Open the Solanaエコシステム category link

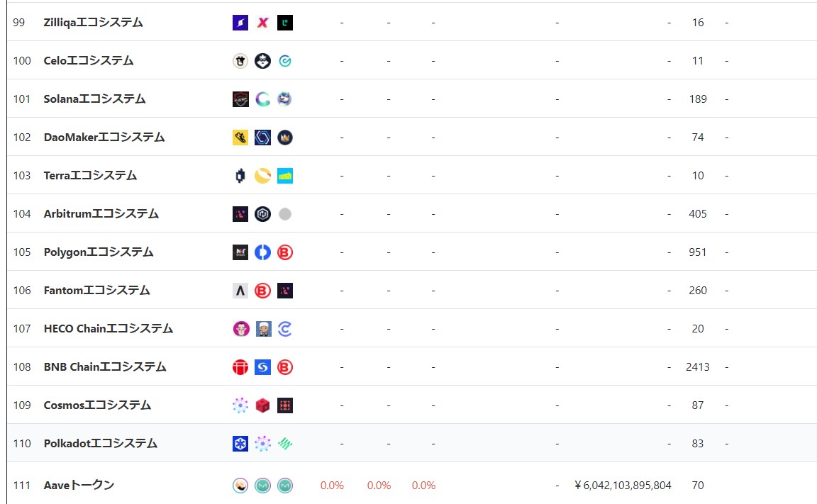94,99
